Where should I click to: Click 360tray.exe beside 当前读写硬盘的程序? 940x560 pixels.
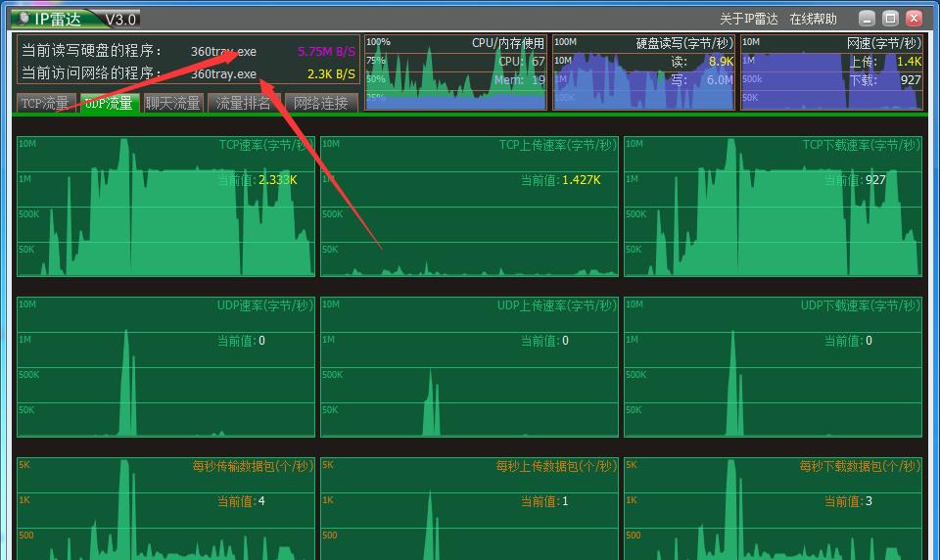(223, 51)
